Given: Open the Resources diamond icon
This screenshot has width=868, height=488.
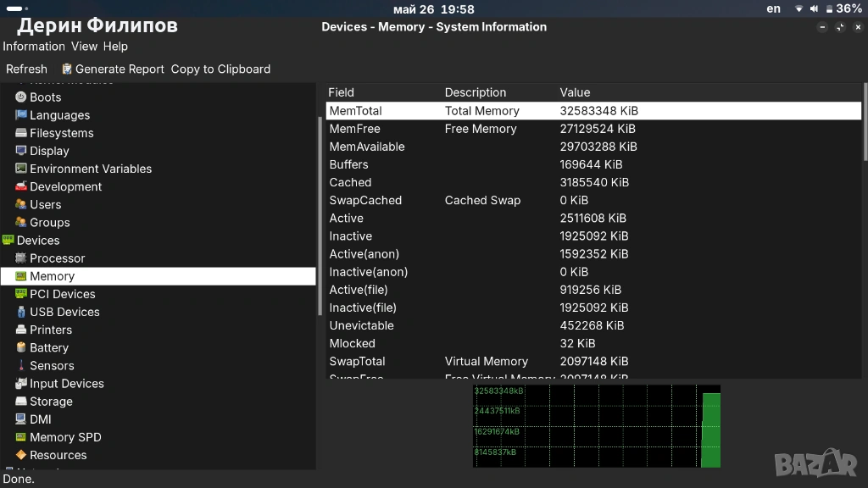Looking at the screenshot, I should [21, 455].
